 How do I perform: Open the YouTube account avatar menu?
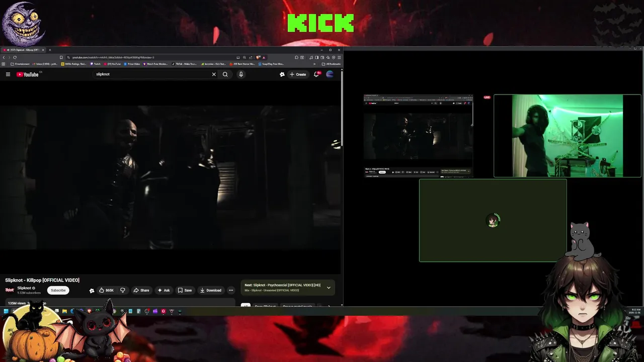click(330, 74)
